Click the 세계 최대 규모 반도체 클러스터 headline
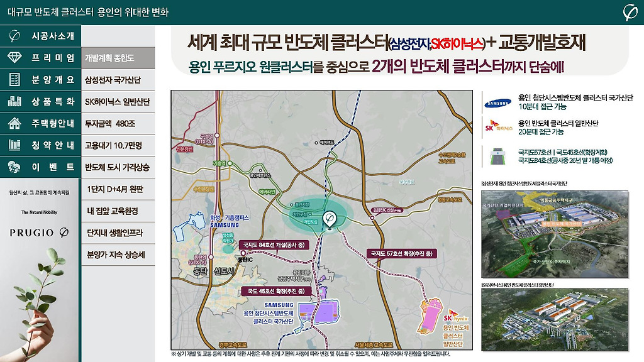 click(288, 43)
